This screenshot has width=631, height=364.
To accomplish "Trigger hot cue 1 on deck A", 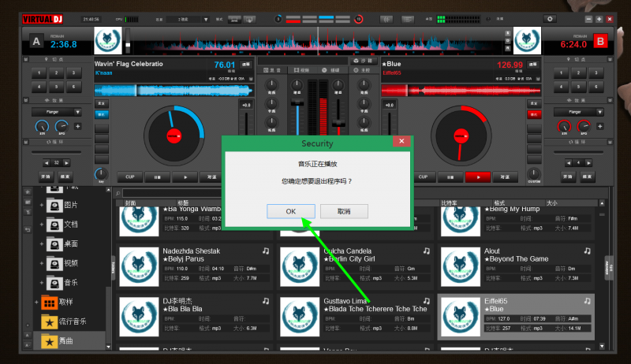I will coord(39,72).
